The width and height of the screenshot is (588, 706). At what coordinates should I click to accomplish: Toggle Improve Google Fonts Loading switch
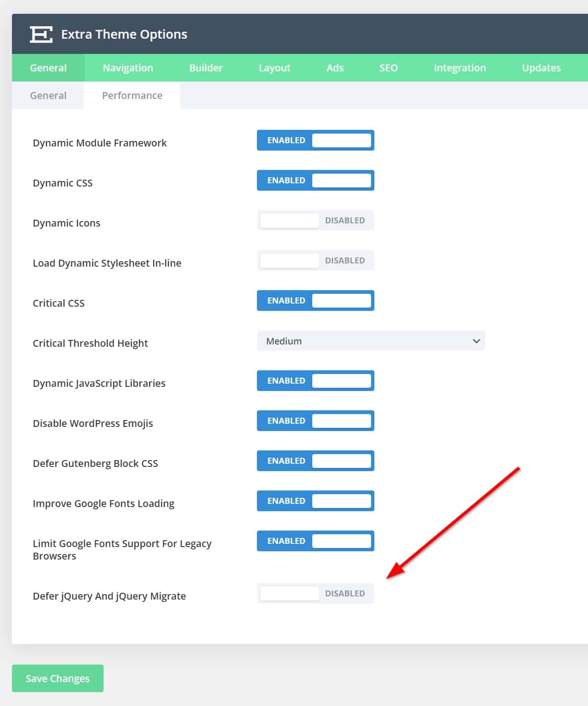point(315,501)
